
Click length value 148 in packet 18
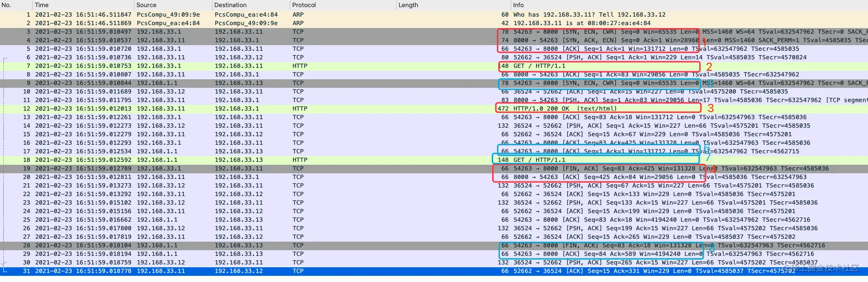coord(503,160)
